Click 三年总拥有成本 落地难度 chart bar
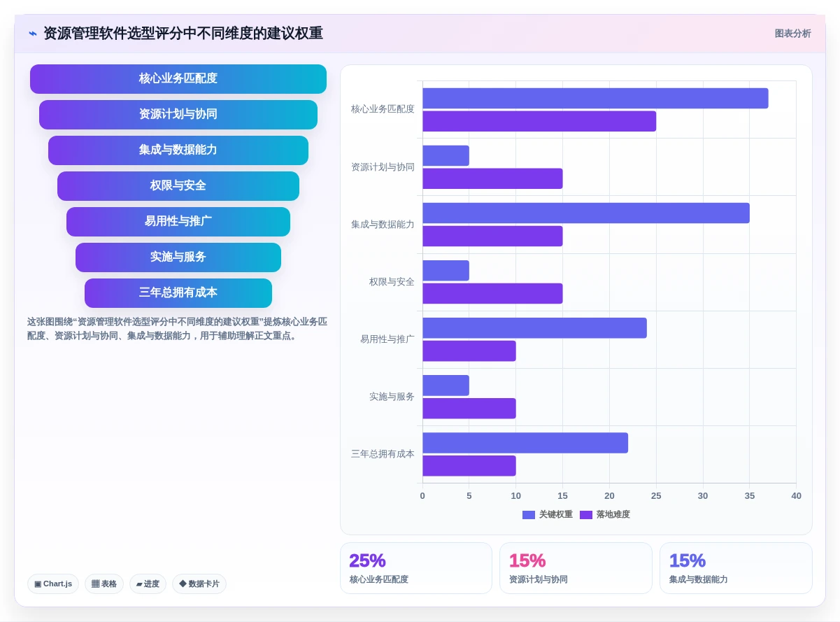This screenshot has height=622, width=840. click(x=469, y=465)
